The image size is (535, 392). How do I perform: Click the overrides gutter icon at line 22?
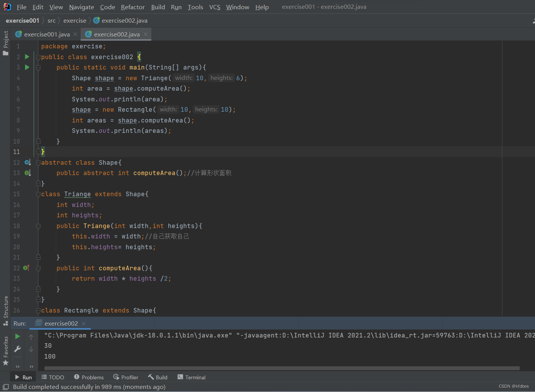27,268
